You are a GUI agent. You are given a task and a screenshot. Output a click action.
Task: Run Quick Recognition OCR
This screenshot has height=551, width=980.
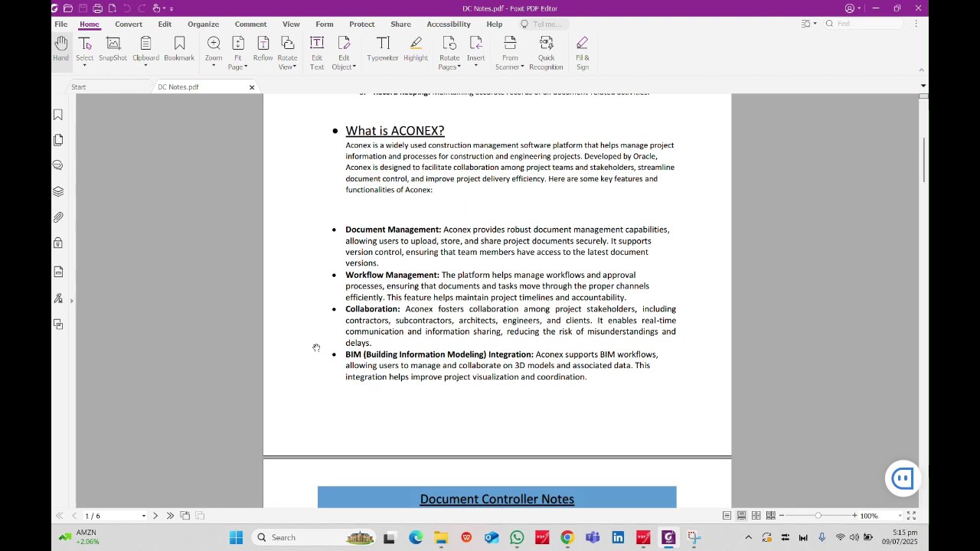(x=546, y=52)
